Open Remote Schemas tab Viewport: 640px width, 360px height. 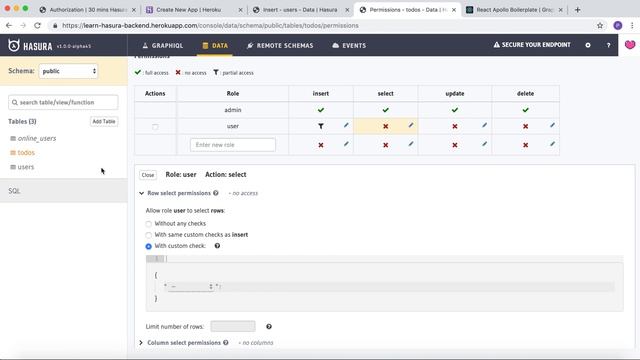pos(280,45)
